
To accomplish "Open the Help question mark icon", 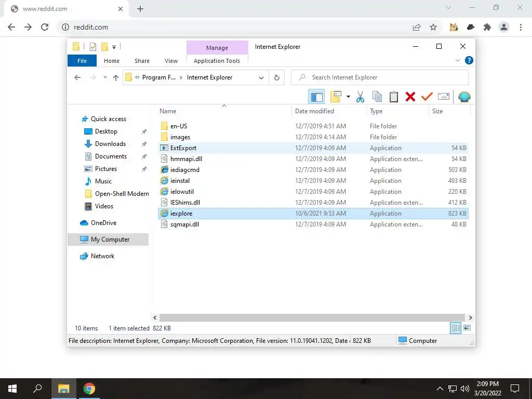I will click(x=469, y=60).
